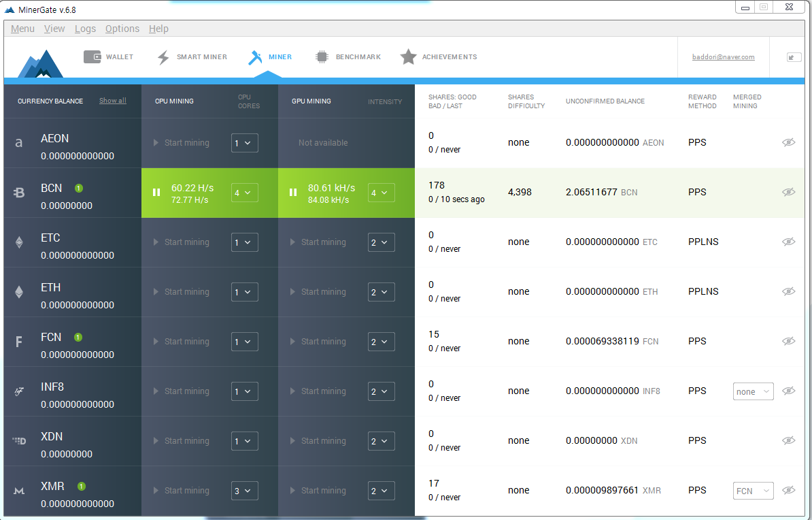Click the green notification badge next to FCN
812x520 pixels.
point(78,338)
